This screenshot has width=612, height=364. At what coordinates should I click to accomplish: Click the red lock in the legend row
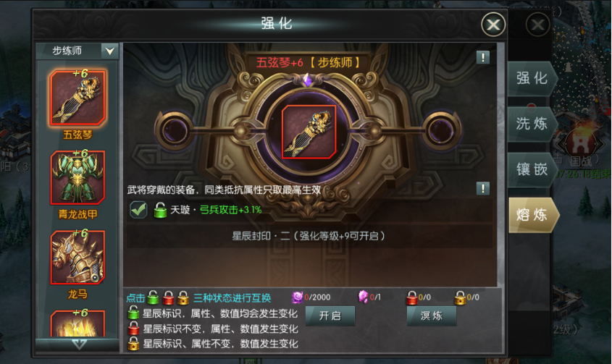168,297
